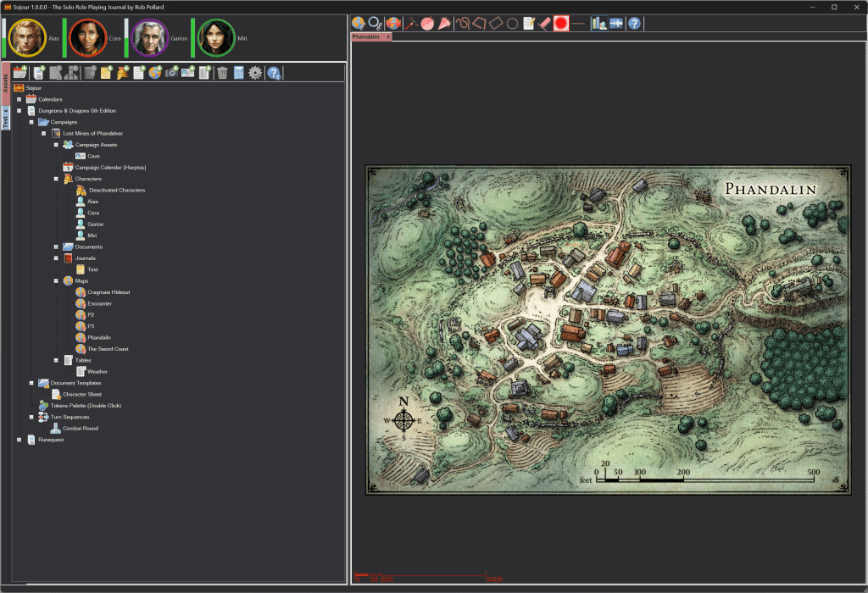
Task: Select Cragmaw Hideout map in tree
Action: pyautogui.click(x=108, y=292)
